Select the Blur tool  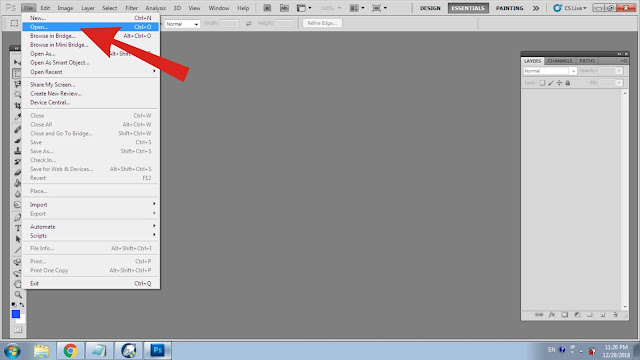coord(17,194)
